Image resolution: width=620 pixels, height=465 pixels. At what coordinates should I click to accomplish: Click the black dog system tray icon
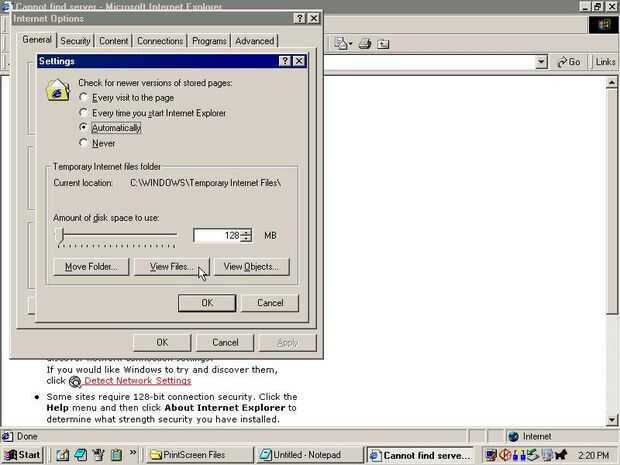[561, 456]
